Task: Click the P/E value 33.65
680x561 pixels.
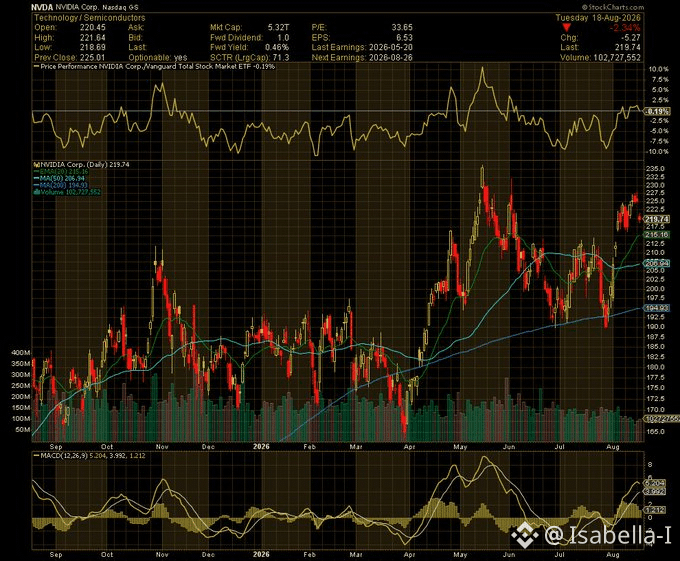Action: 402,27
